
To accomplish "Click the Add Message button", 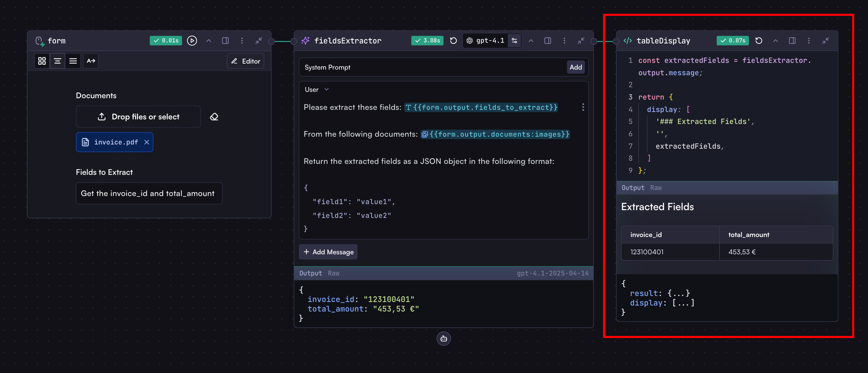I will [328, 252].
